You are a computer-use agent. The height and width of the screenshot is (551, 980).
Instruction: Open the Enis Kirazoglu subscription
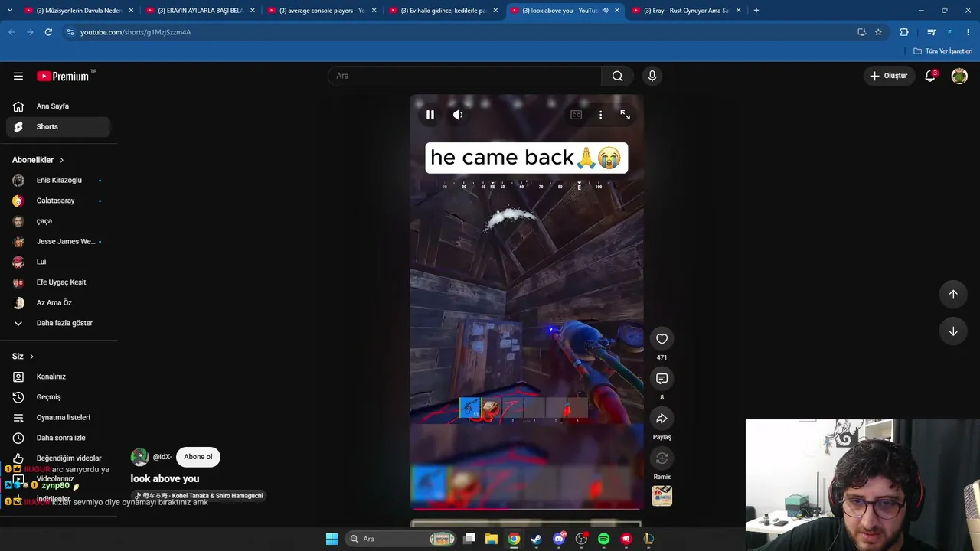(58, 181)
